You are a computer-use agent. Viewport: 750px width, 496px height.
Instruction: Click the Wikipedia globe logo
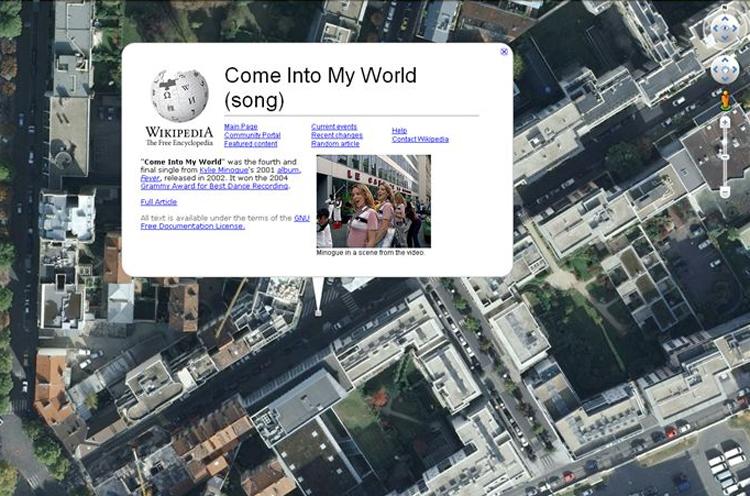pyautogui.click(x=179, y=96)
